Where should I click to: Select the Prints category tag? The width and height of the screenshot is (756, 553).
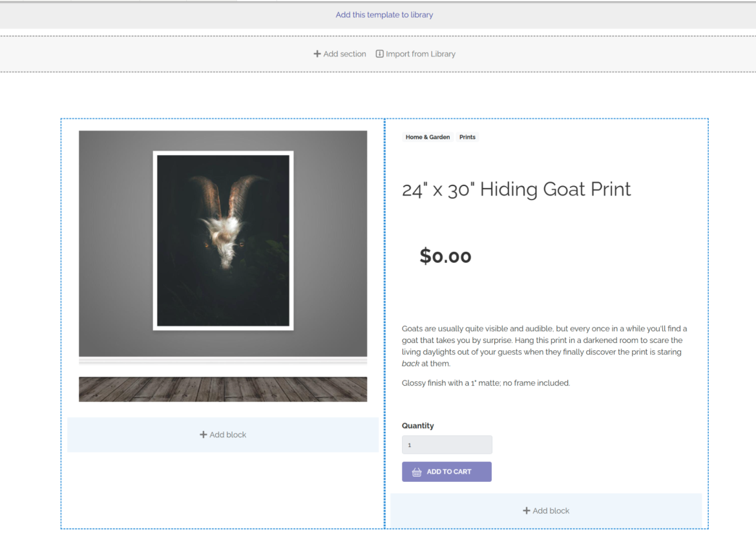pyautogui.click(x=467, y=137)
